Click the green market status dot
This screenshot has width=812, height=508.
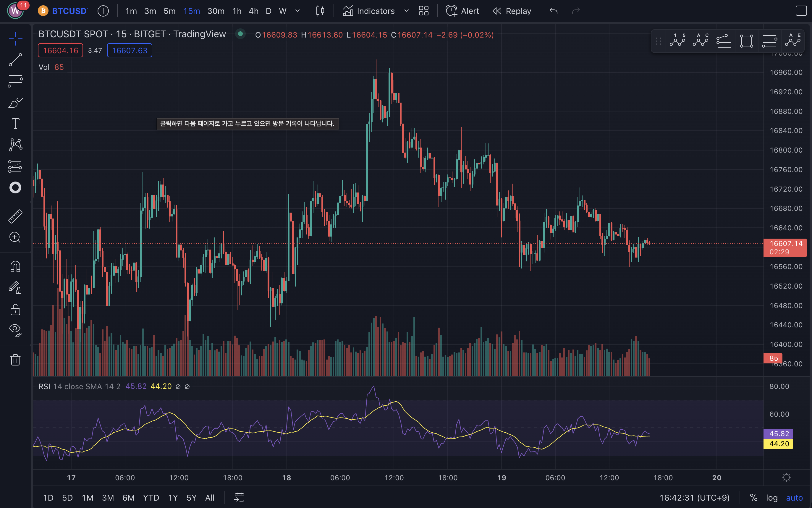coord(240,34)
